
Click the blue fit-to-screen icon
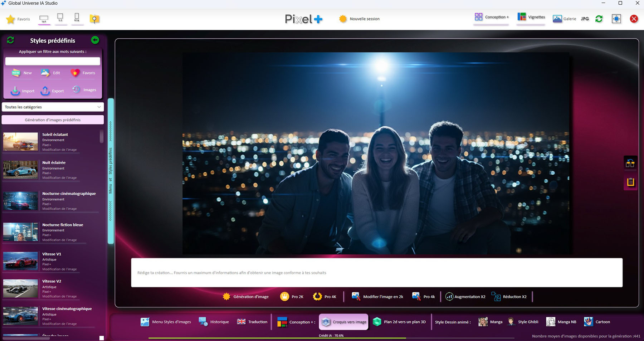click(x=616, y=19)
